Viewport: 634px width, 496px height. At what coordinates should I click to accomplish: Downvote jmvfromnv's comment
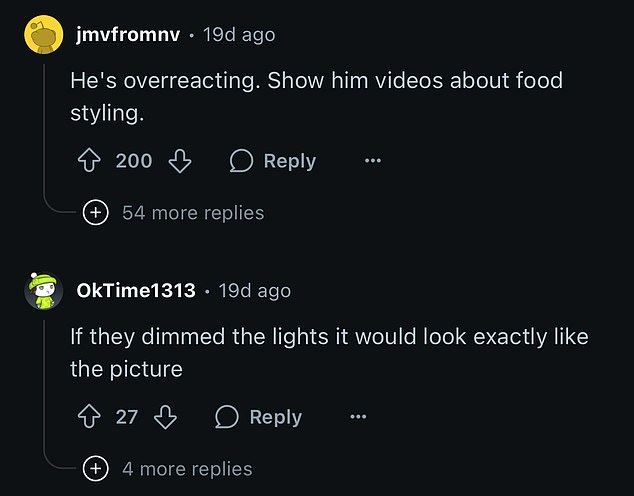pyautogui.click(x=180, y=161)
